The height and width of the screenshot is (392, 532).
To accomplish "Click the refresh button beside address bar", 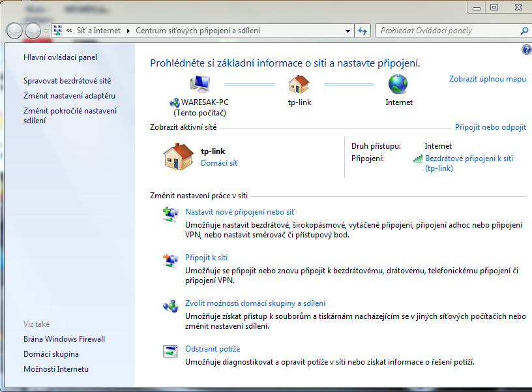I will tap(362, 31).
